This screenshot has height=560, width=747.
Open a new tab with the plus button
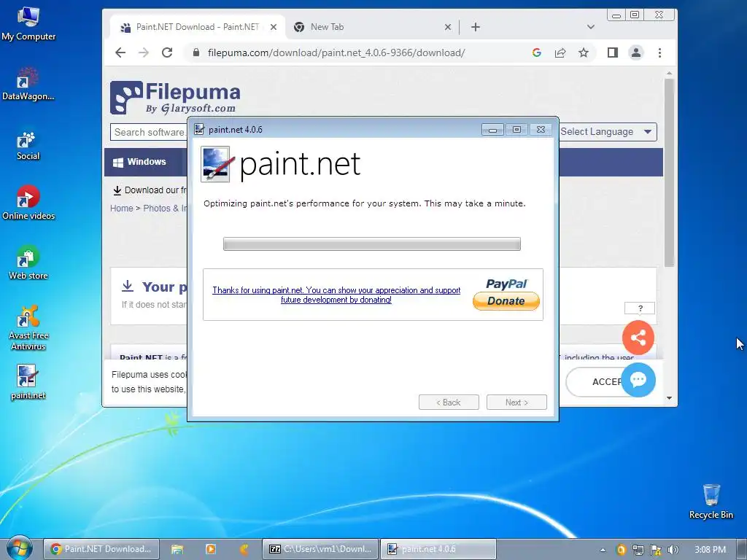tap(476, 27)
